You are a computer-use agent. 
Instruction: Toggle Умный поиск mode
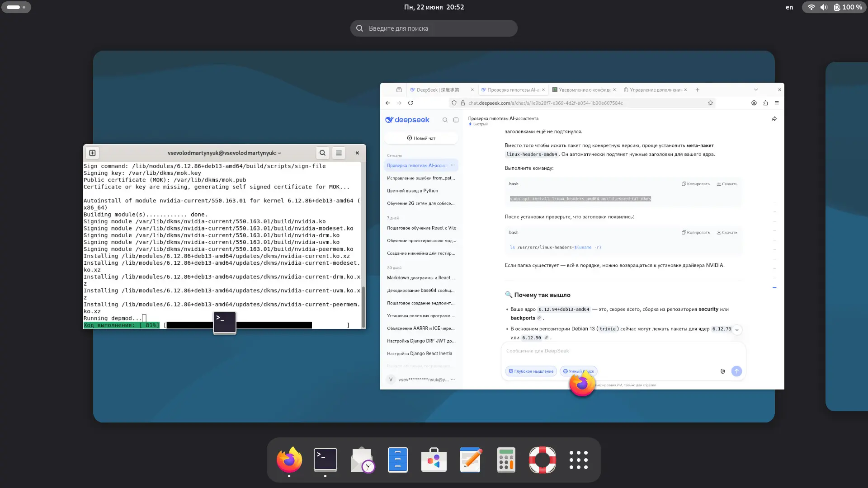click(x=579, y=371)
